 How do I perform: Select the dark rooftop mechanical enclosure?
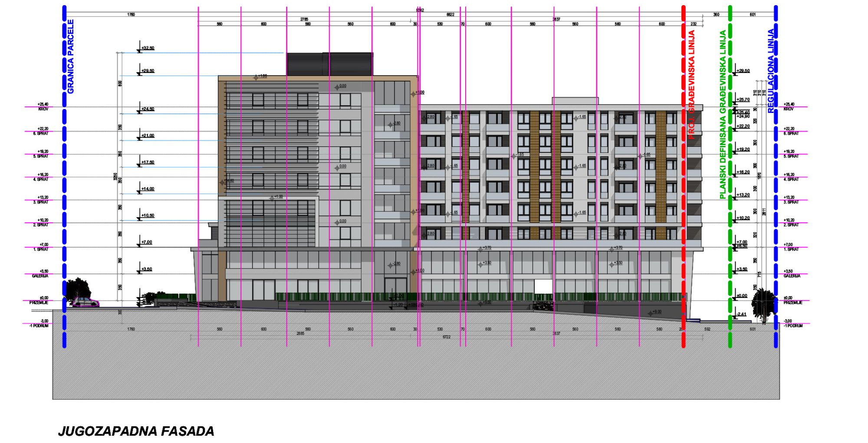tap(329, 64)
